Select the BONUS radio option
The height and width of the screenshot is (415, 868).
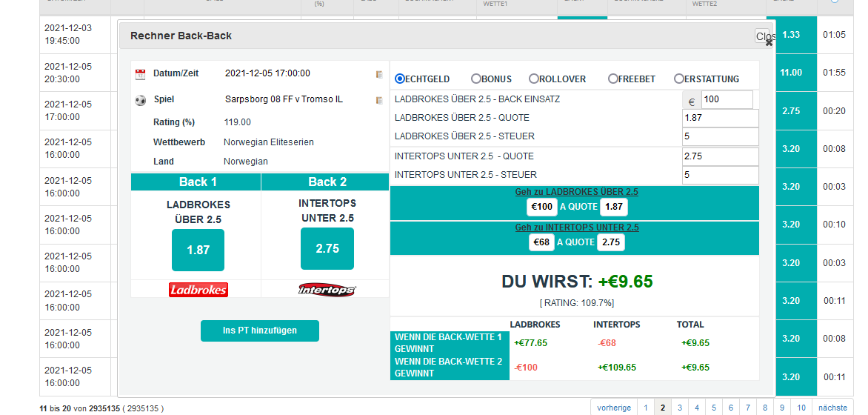[x=475, y=79]
